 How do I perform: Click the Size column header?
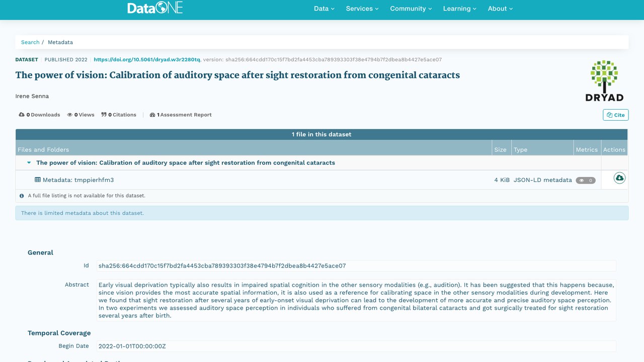tap(500, 149)
